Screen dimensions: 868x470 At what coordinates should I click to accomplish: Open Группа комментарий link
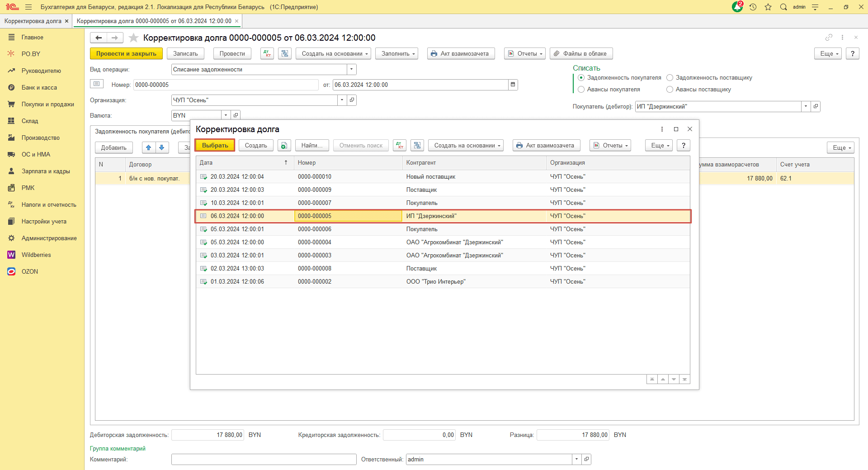(x=118, y=448)
